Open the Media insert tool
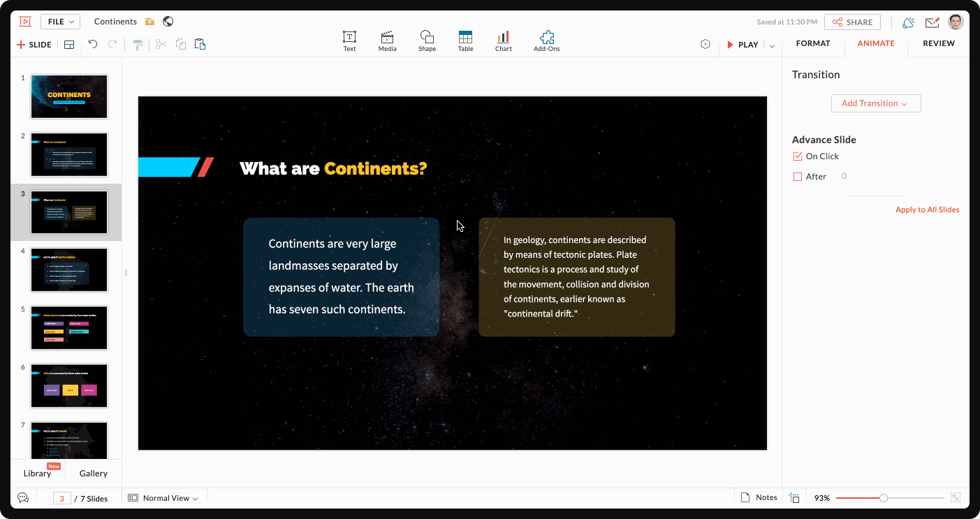Viewport: 980px width, 519px height. 387,38
